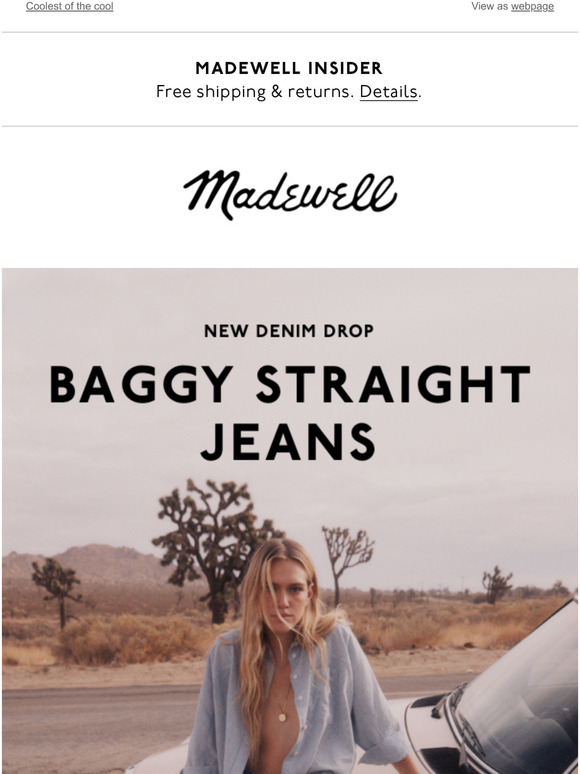Viewport: 580px width, 774px height.
Task: Click the underlined Details link
Action: pyautogui.click(x=388, y=92)
